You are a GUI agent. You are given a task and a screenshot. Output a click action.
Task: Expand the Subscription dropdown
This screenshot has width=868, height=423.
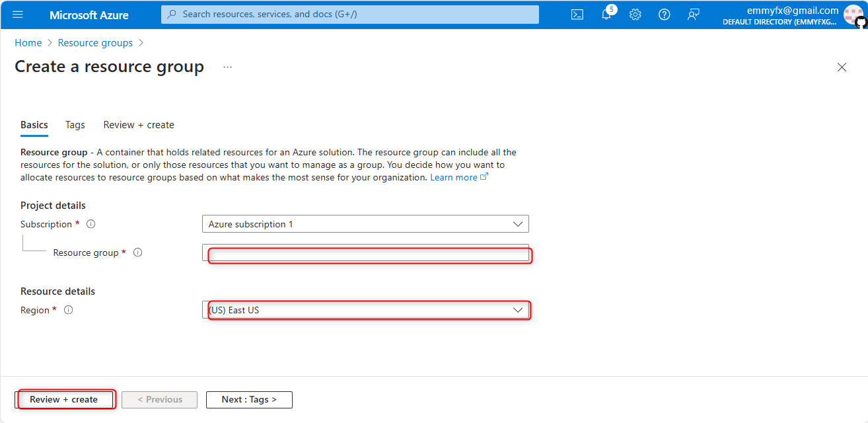point(365,224)
